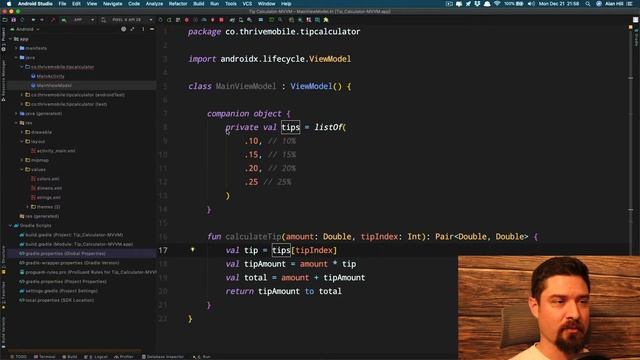Click 'MainViewModel' class name in editor
Viewport: 640px width, 360px height.
pos(246,87)
